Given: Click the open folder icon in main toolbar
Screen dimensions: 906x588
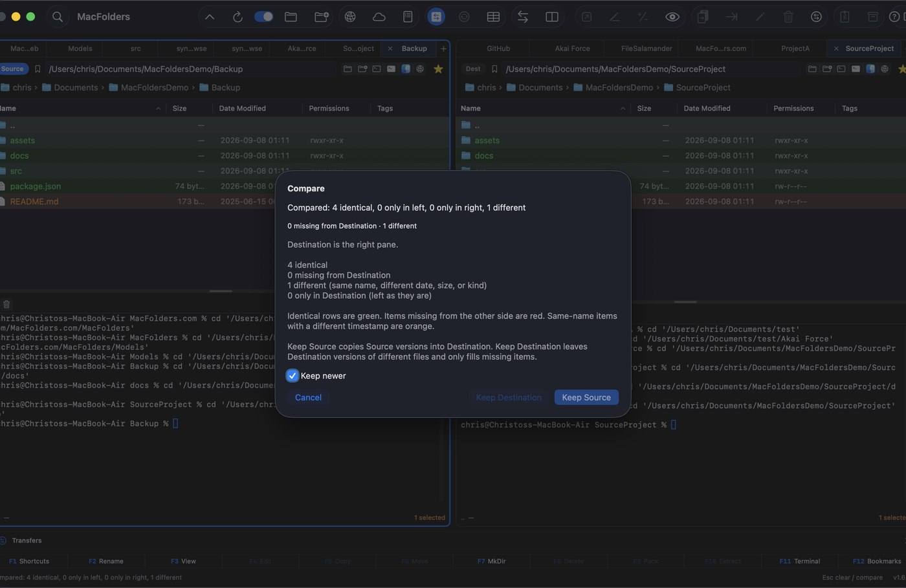Looking at the screenshot, I should pyautogui.click(x=291, y=17).
